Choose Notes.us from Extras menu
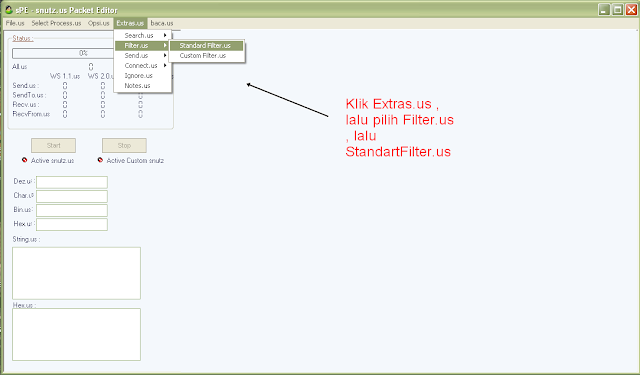Screen dimensions: 640x375 (142, 85)
